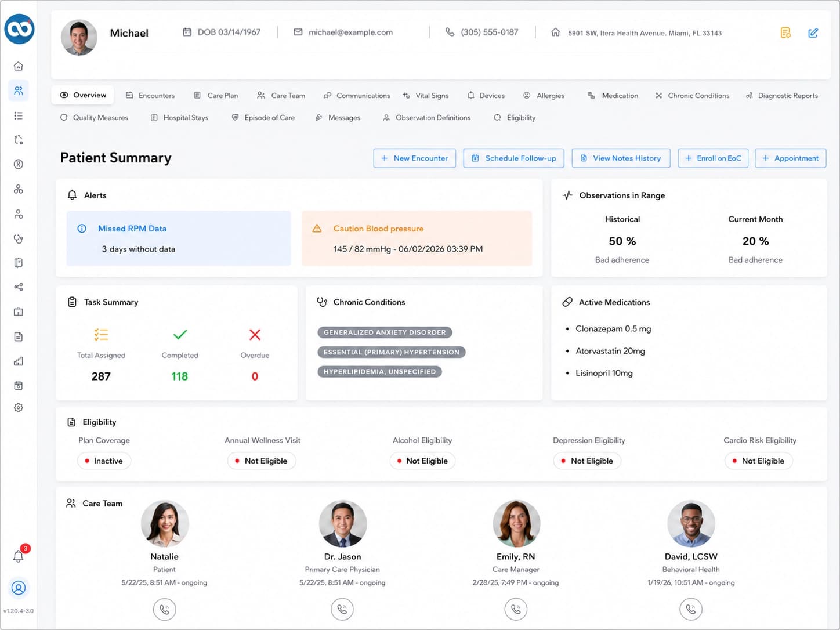840x630 pixels.
Task: Open the Encounters tab
Action: (150, 95)
